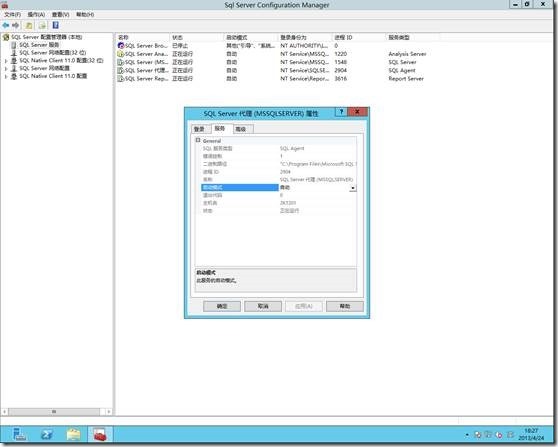Show hidden tray icons arrow
The height and width of the screenshot is (447, 558).
click(x=467, y=435)
